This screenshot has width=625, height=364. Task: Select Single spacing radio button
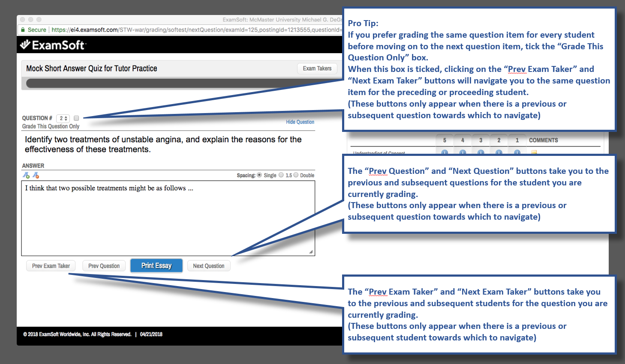(259, 175)
